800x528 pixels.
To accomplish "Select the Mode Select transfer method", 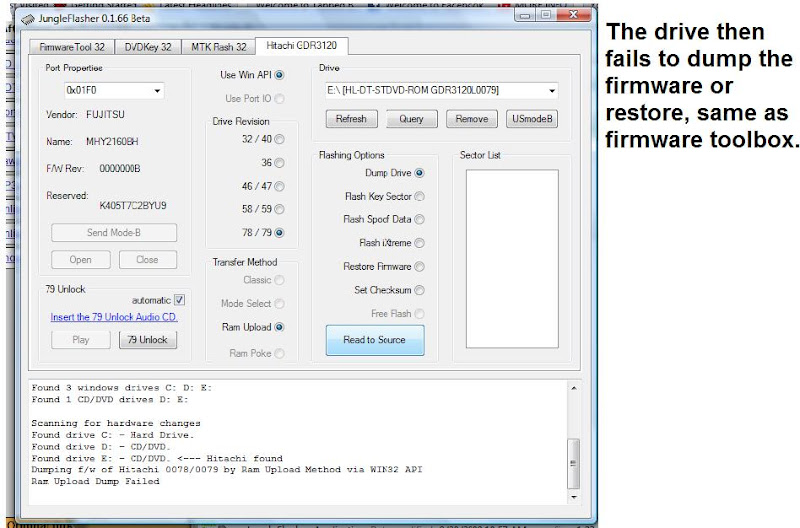I will pyautogui.click(x=279, y=304).
